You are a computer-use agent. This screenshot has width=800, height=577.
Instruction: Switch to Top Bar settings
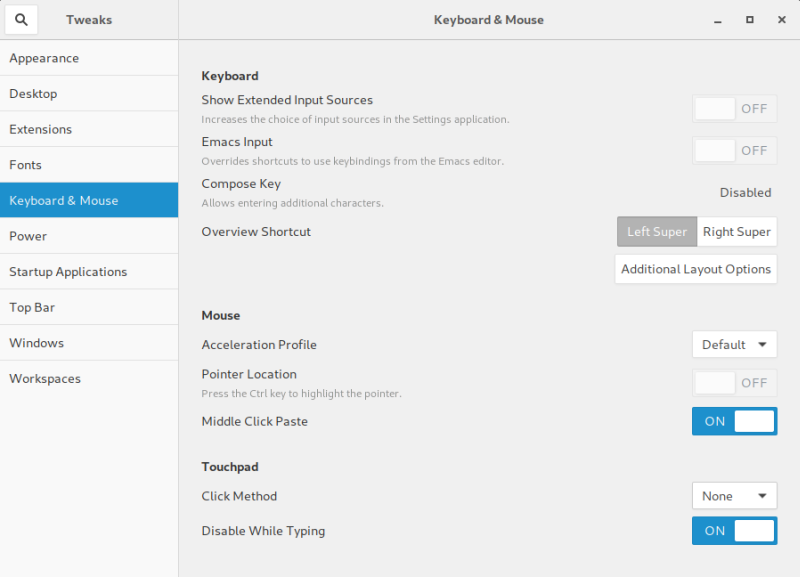[31, 307]
